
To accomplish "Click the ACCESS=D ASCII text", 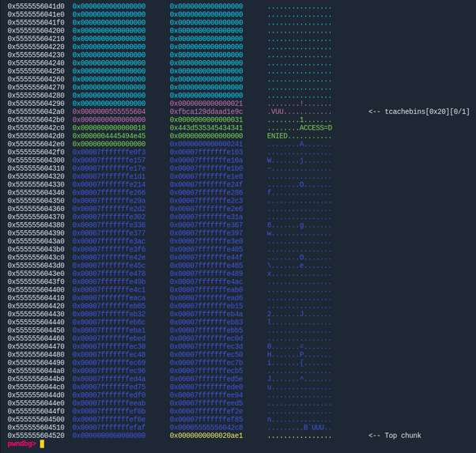I will 315,128.
